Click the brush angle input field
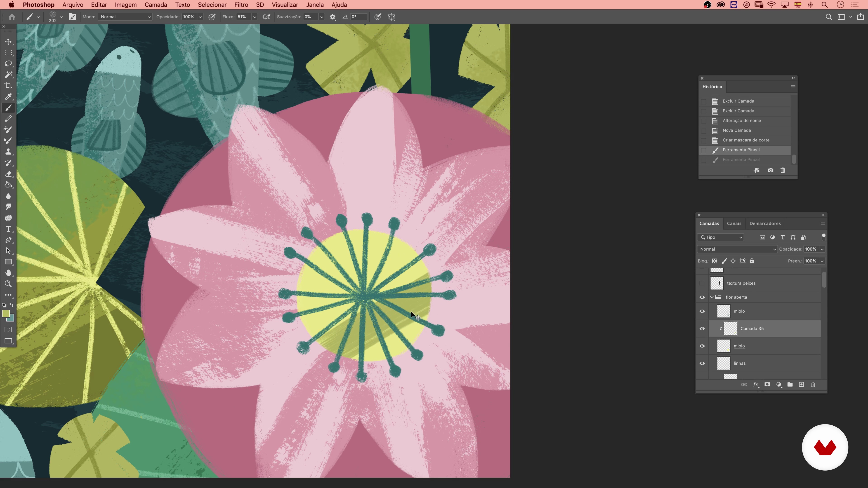Image resolution: width=868 pixels, height=488 pixels. [359, 17]
